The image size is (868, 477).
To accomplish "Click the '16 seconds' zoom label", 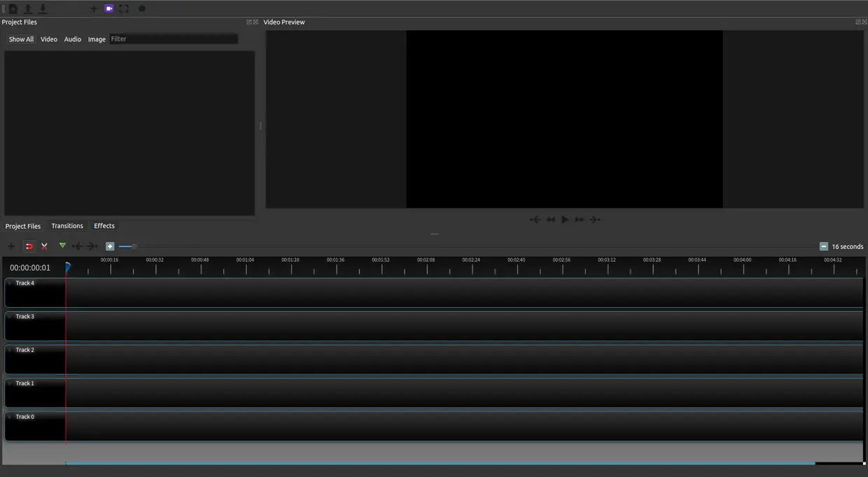I will click(x=848, y=247).
